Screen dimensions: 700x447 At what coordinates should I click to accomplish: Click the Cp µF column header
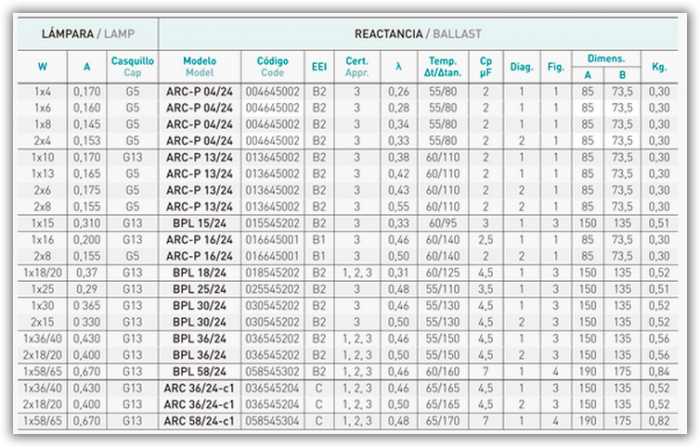(x=485, y=66)
